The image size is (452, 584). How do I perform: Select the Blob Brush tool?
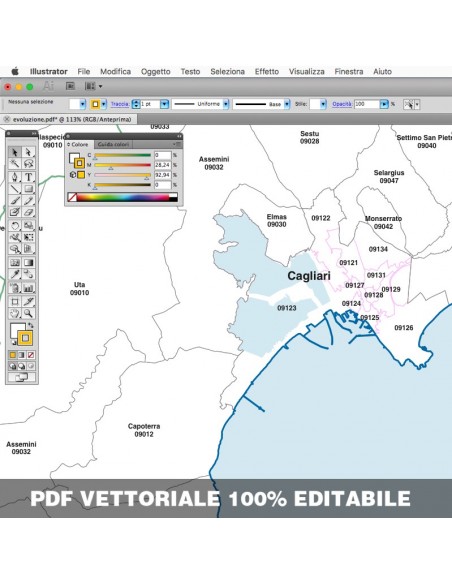[x=15, y=212]
